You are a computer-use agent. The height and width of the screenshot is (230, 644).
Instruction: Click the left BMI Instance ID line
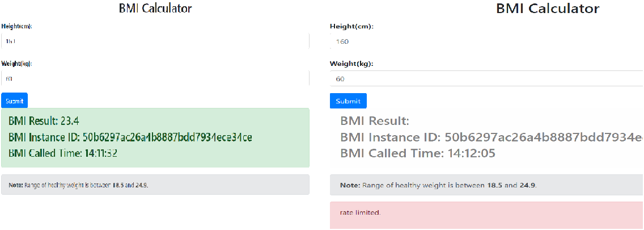click(x=130, y=137)
